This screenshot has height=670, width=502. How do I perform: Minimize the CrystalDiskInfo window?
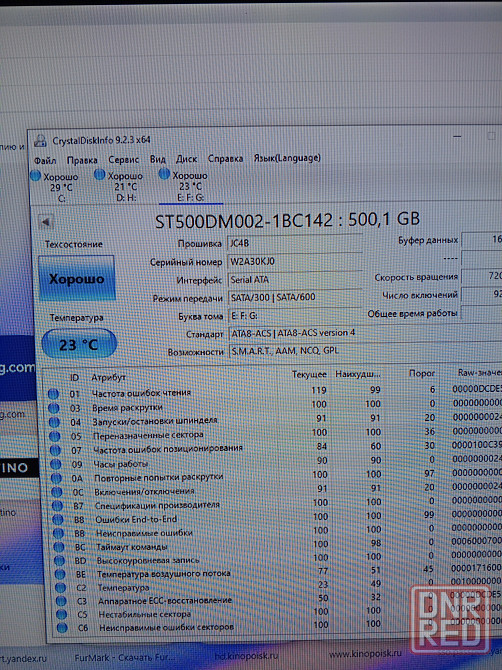pos(457,137)
